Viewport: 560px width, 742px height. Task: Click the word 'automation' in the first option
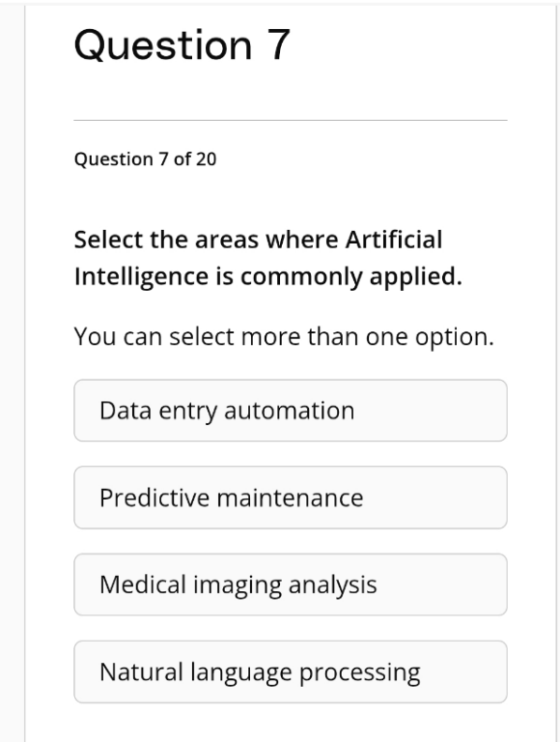pyautogui.click(x=289, y=411)
